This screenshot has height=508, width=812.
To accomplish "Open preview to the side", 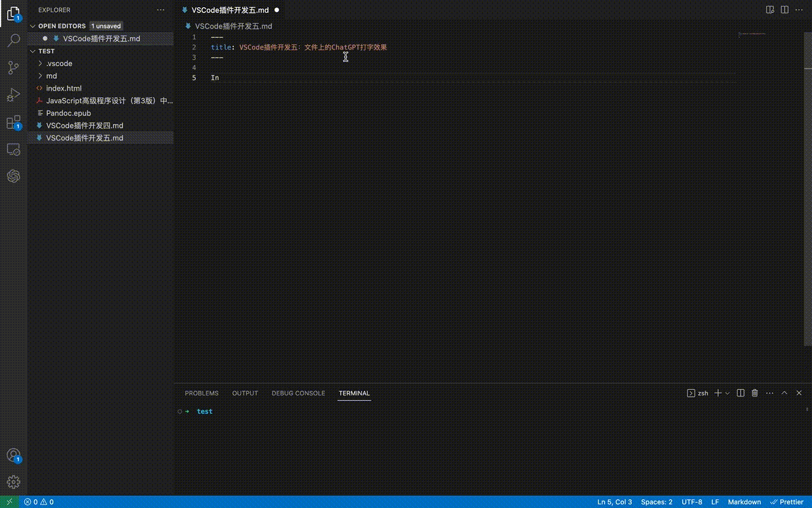I will [x=770, y=10].
